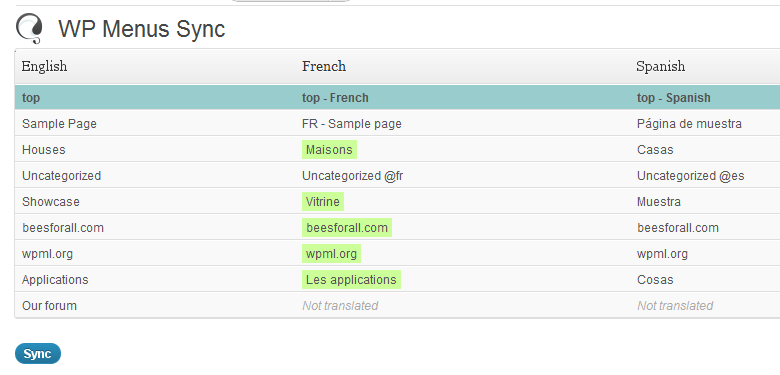Click the WP Menus Sync page title
780x375 pixels.
142,28
